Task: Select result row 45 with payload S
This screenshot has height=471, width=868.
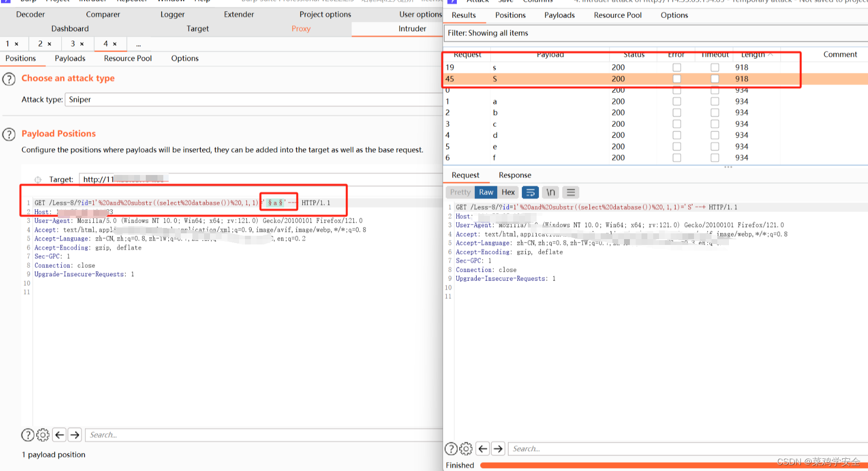Action: [x=656, y=79]
